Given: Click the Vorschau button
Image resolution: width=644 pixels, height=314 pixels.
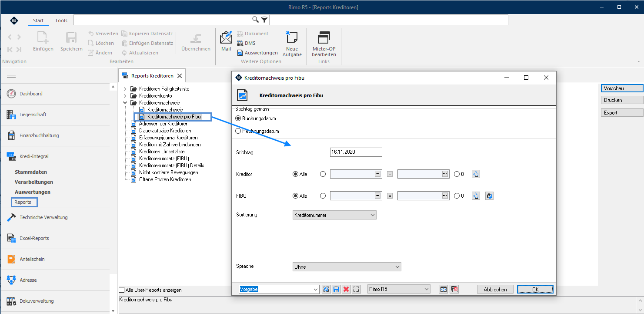Looking at the screenshot, I should pyautogui.click(x=622, y=88).
